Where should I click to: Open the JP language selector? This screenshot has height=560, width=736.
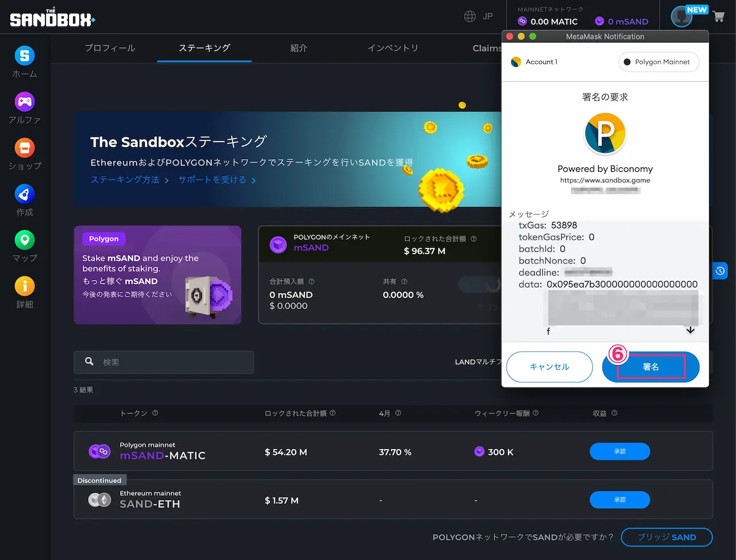pyautogui.click(x=488, y=16)
